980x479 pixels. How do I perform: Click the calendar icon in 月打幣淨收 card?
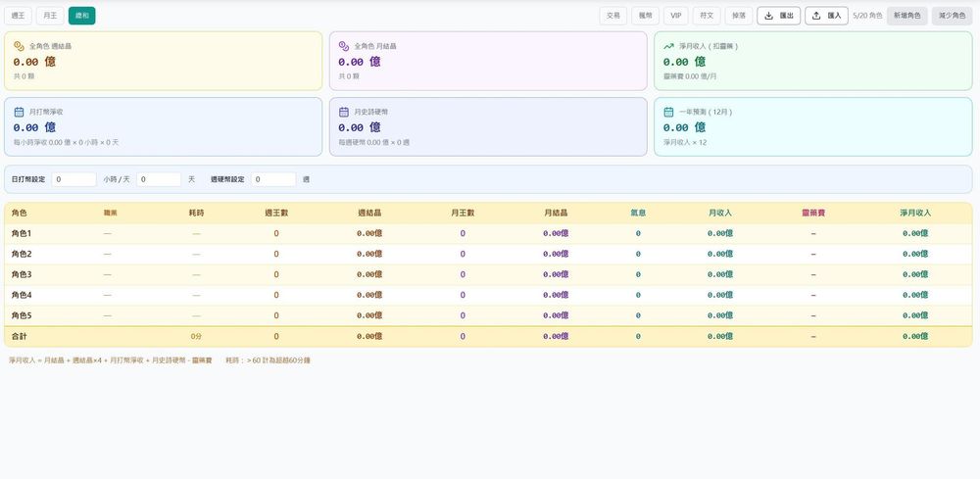tap(19, 112)
